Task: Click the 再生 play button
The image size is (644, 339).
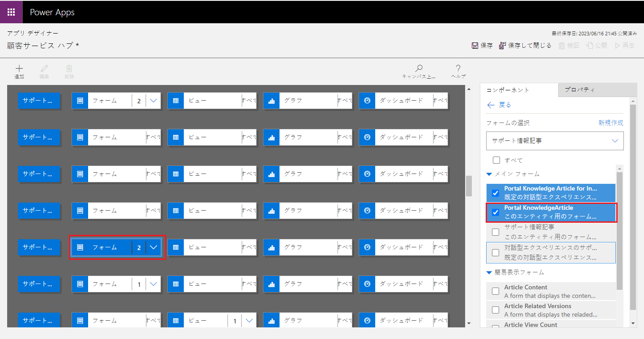Action: pyautogui.click(x=625, y=46)
